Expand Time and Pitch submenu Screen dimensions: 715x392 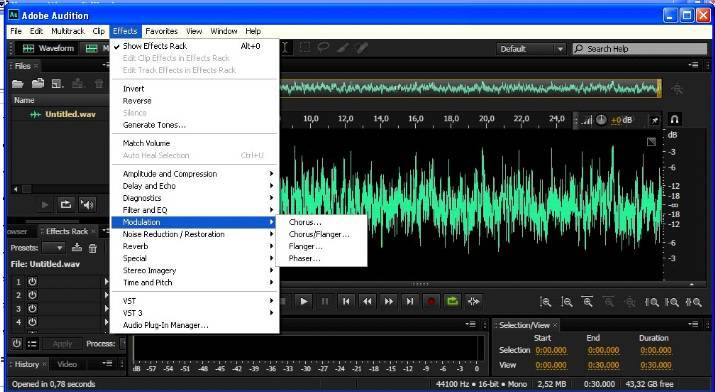click(x=194, y=283)
